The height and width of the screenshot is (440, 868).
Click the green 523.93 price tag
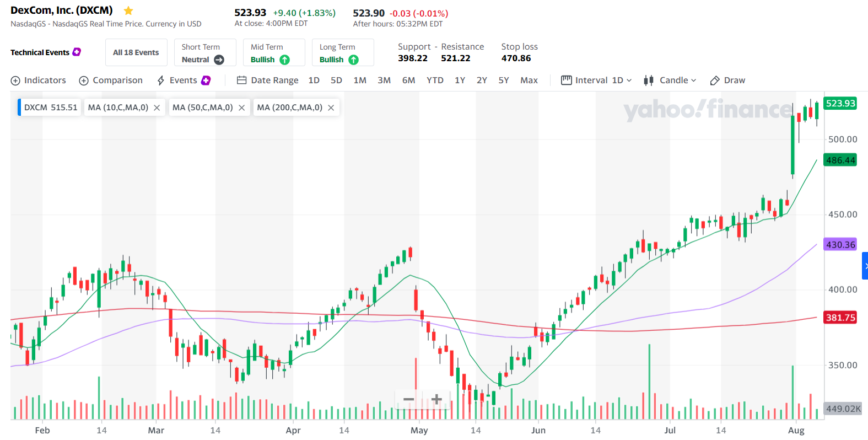coord(840,103)
